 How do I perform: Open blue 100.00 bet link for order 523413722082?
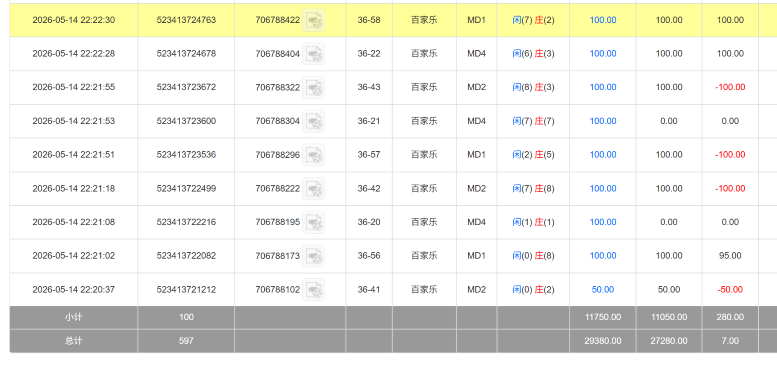click(x=603, y=256)
